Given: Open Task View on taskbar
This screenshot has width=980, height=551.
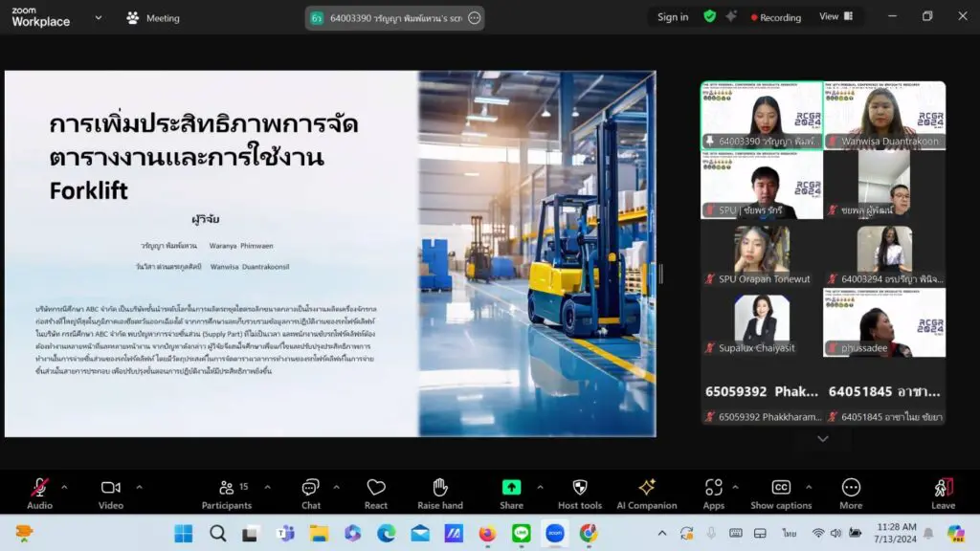Looking at the screenshot, I should pos(251,534).
